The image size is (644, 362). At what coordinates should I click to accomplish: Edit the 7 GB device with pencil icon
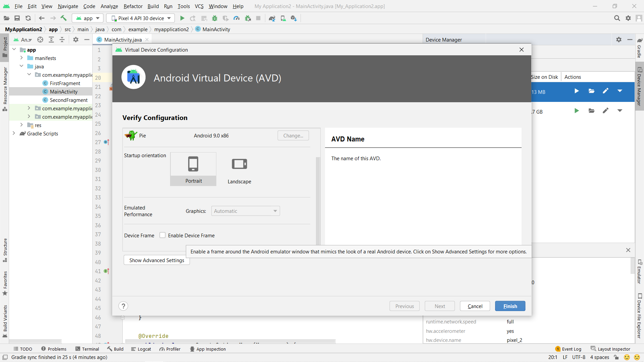pos(605,111)
